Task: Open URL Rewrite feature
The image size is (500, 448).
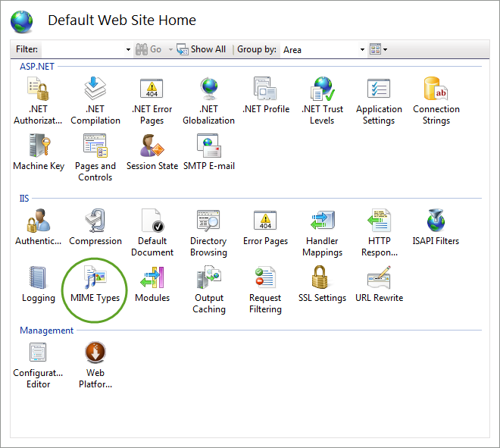Action: 379,284
